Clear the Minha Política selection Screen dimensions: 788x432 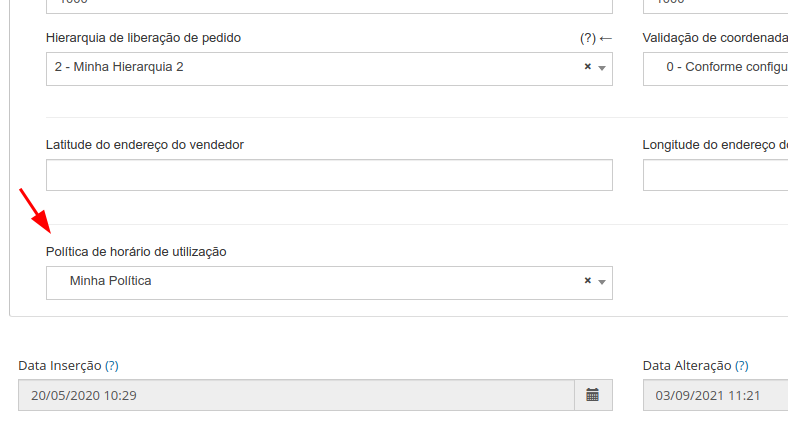[587, 281]
